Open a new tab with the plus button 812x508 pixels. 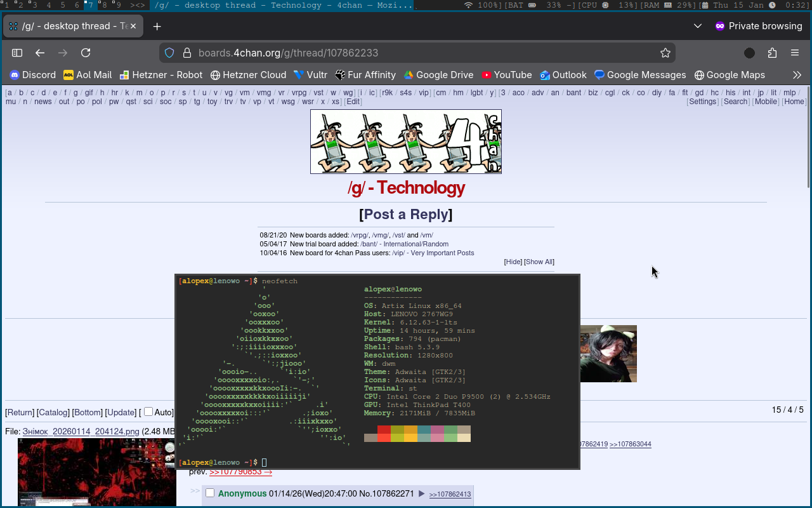(x=157, y=26)
